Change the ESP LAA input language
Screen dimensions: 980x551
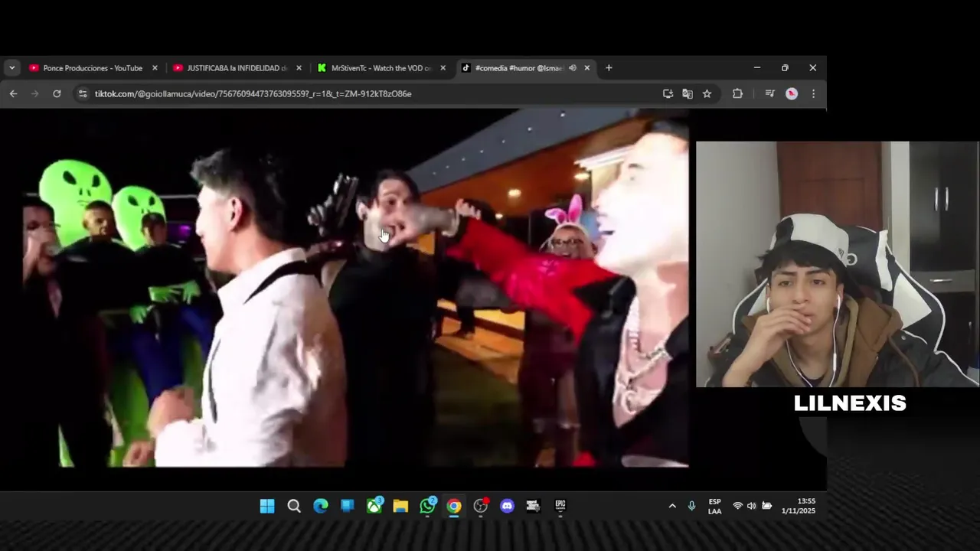pyautogui.click(x=714, y=506)
